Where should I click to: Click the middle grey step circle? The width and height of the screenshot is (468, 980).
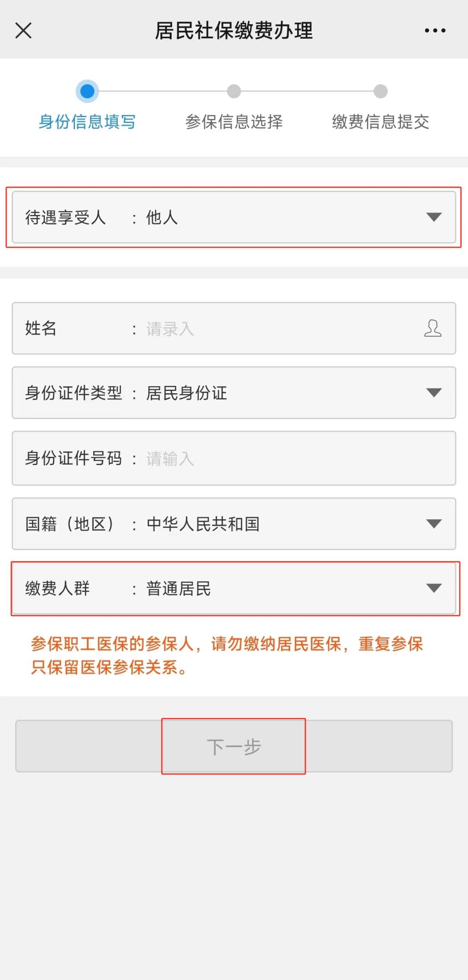(x=234, y=91)
